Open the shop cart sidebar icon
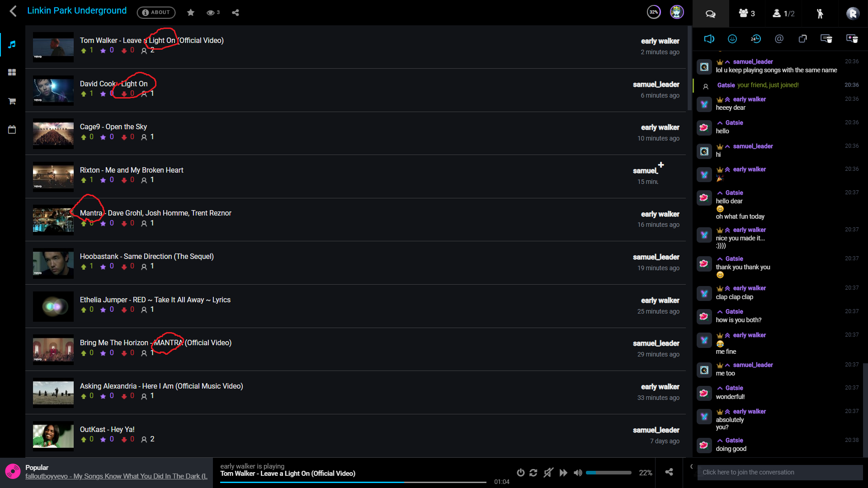The height and width of the screenshot is (488, 868). [12, 101]
